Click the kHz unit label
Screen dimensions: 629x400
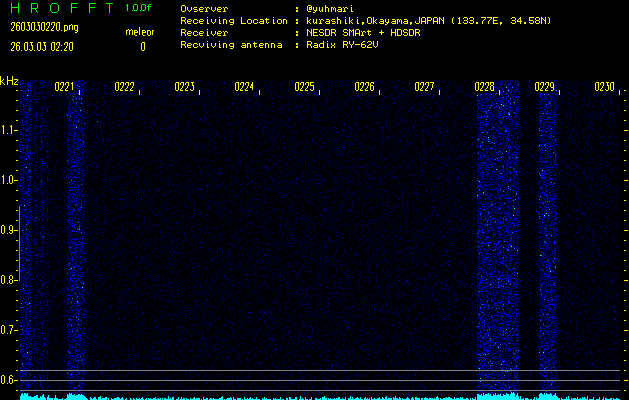(9, 81)
